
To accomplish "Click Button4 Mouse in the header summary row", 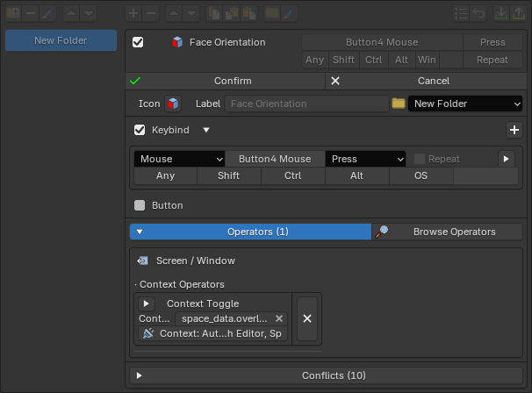I will (x=382, y=42).
